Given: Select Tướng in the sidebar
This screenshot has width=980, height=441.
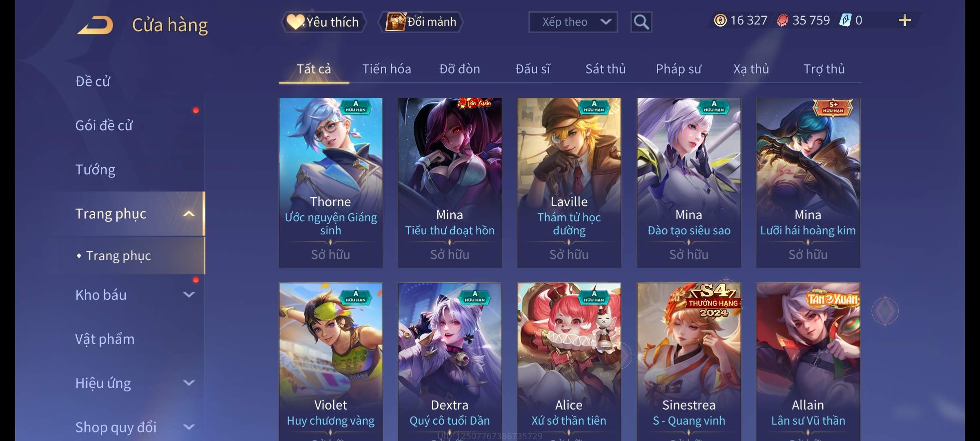Looking at the screenshot, I should (95, 169).
